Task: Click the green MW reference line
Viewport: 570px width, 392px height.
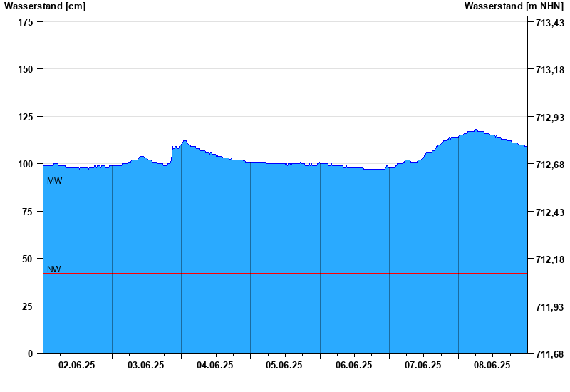Action: (286, 185)
